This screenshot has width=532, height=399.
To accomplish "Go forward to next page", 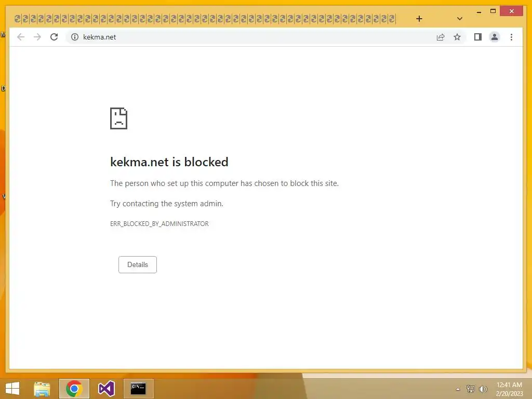I will tap(37, 37).
